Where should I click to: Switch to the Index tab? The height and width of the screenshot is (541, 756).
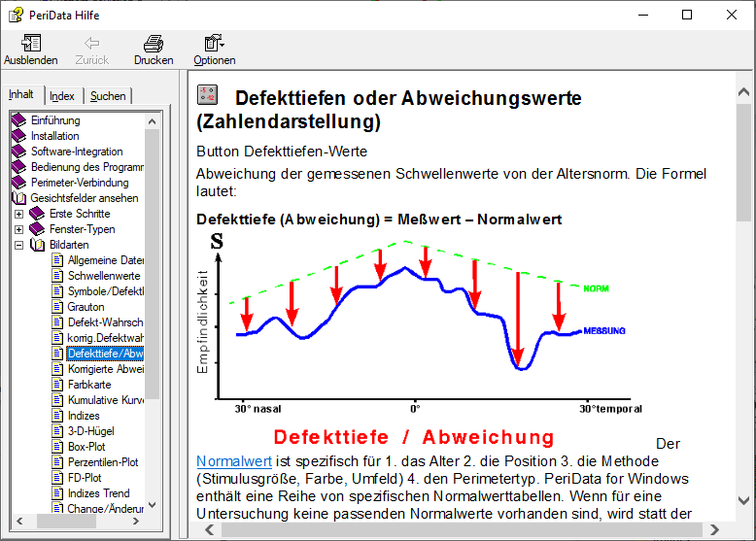coord(62,96)
